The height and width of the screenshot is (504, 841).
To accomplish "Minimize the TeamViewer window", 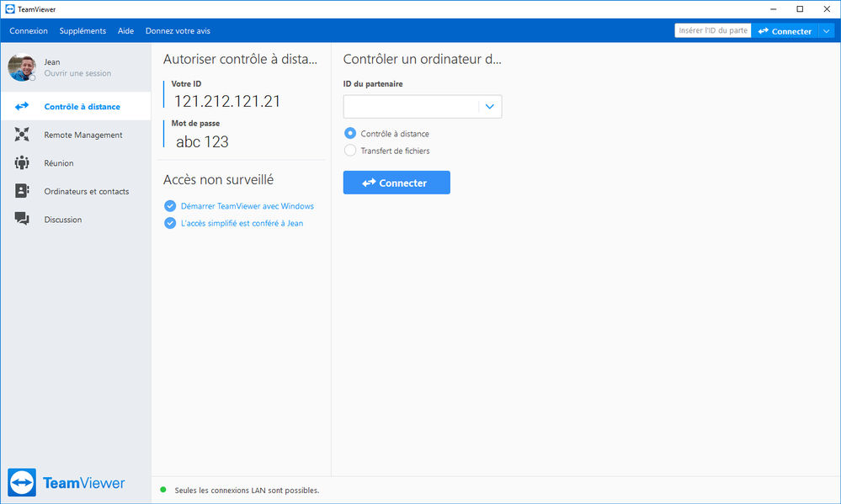I will click(x=774, y=9).
